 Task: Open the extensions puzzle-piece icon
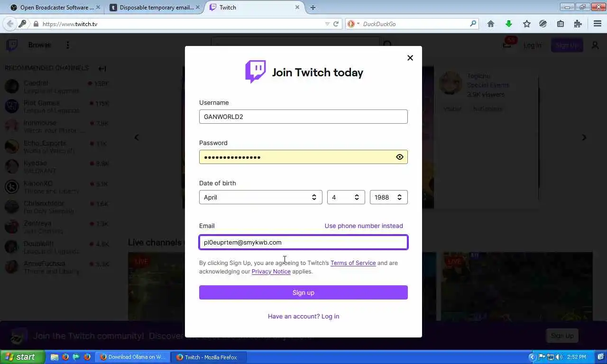(x=578, y=24)
